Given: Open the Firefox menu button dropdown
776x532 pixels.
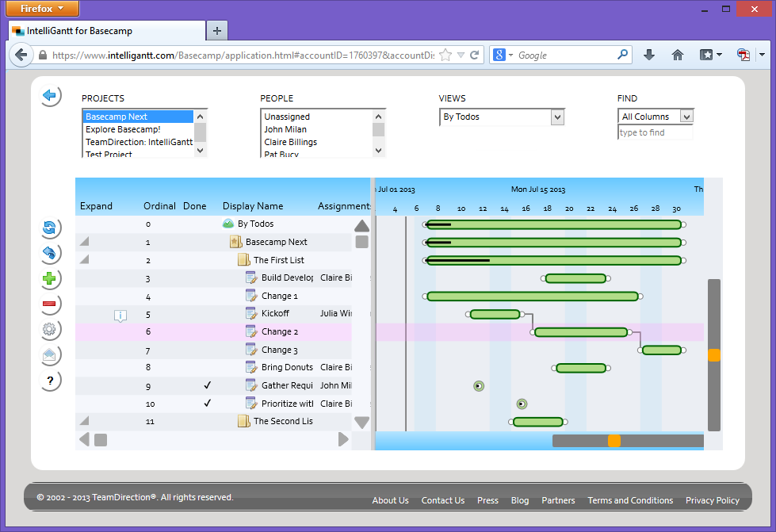Looking at the screenshot, I should (x=43, y=9).
